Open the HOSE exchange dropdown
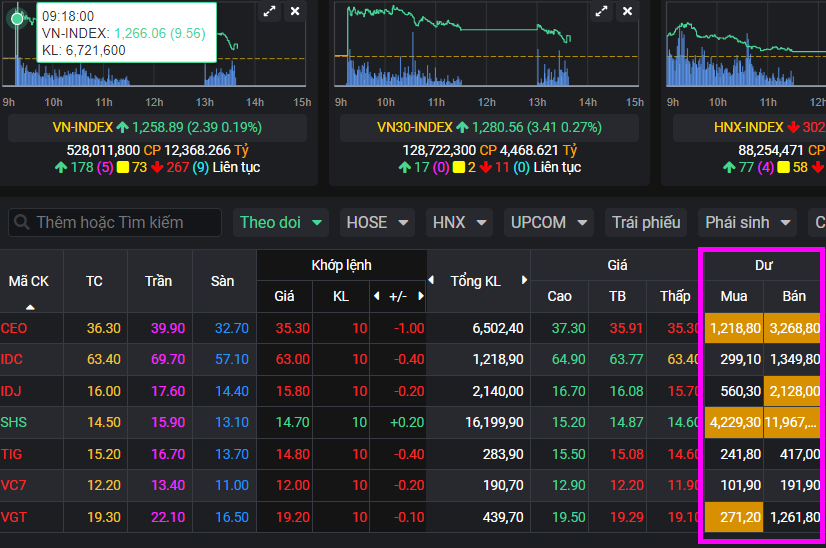The width and height of the screenshot is (826, 548). (x=378, y=222)
